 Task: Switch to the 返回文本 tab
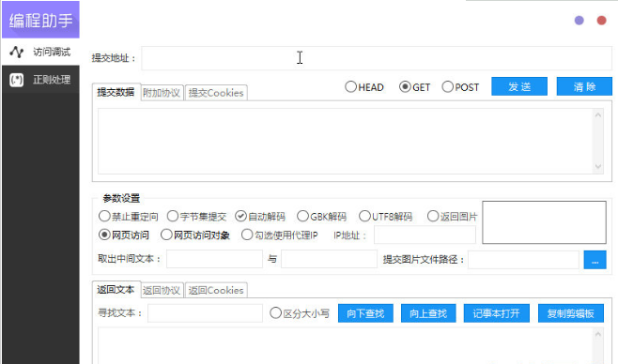click(116, 290)
